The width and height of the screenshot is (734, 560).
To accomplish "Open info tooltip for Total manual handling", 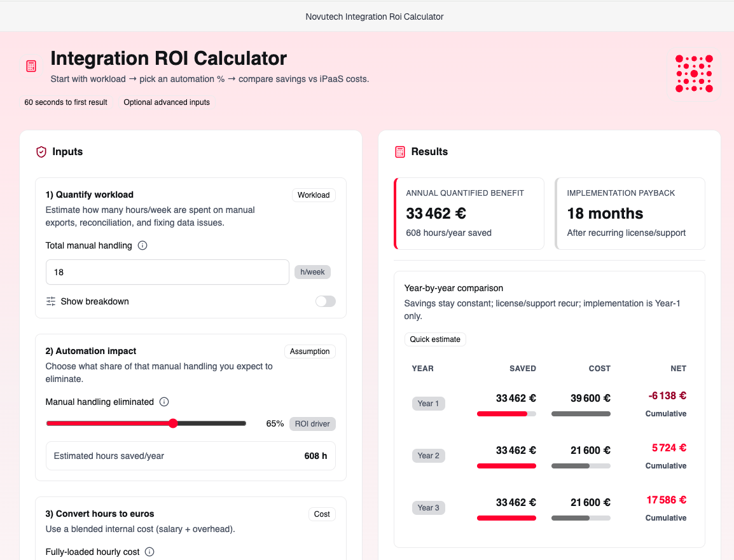I will 142,245.
